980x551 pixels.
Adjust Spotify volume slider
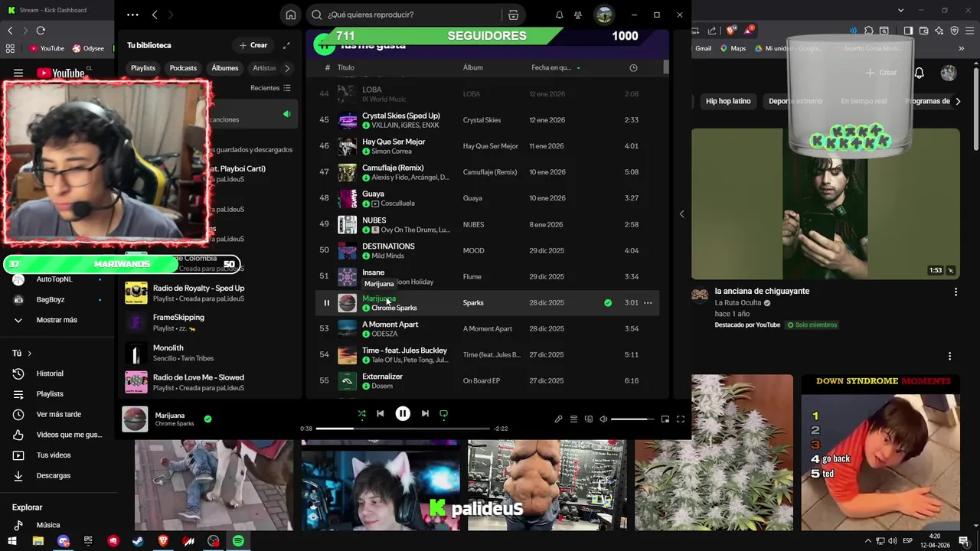(632, 419)
